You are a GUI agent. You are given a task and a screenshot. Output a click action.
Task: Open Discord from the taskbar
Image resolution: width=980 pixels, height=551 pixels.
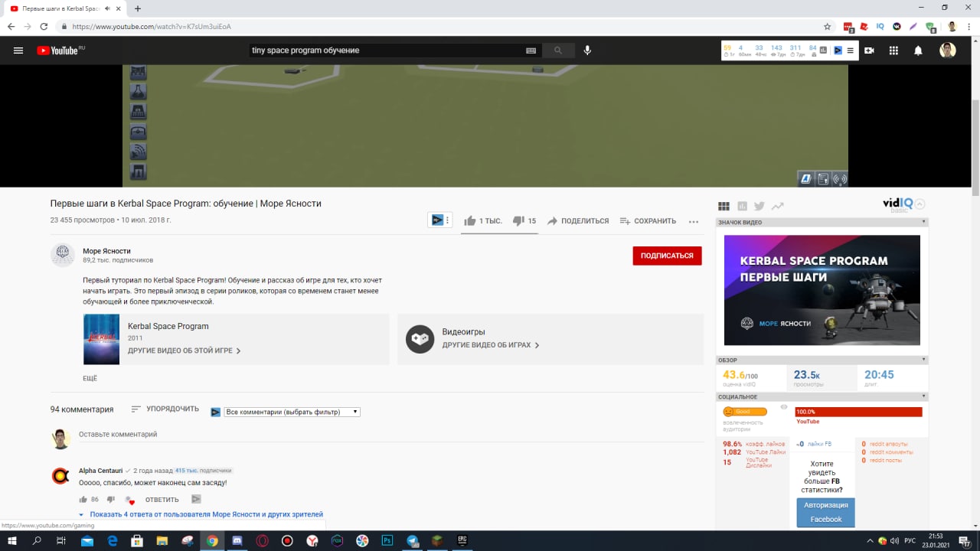tap(237, 540)
